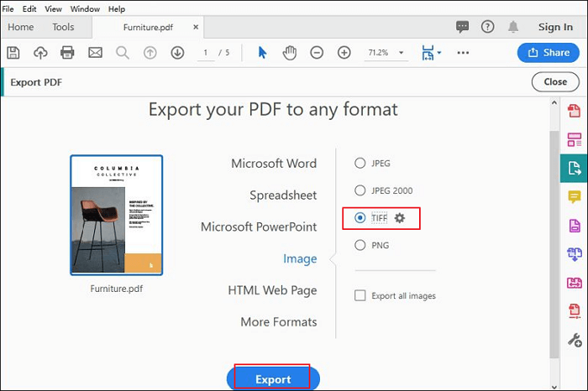Show more tools ellipsis menu
588x391 pixels.
pyautogui.click(x=463, y=53)
